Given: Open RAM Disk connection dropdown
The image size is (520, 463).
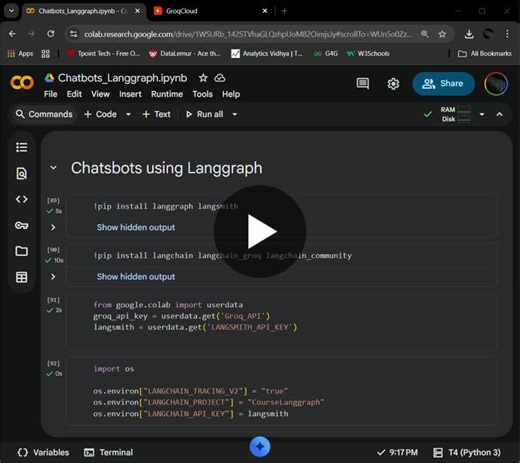Looking at the screenshot, I should 482,114.
